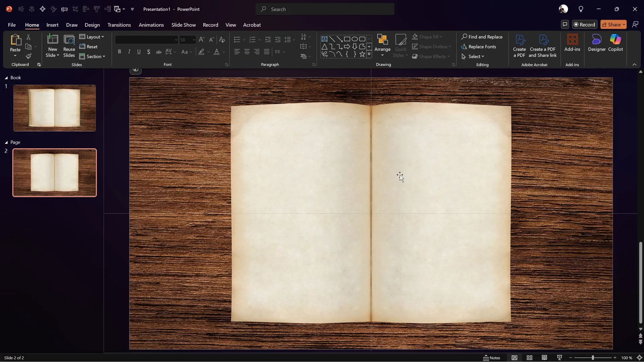
Task: Open Arrange objects menu
Action: [x=382, y=46]
